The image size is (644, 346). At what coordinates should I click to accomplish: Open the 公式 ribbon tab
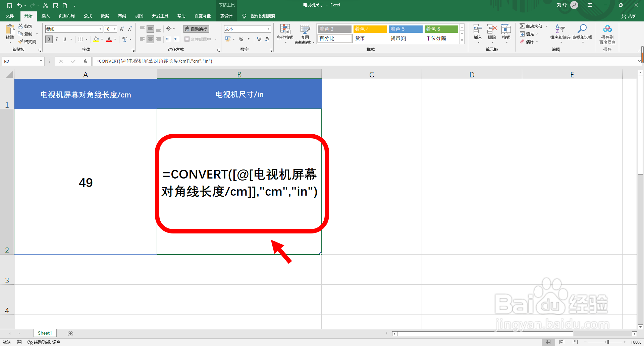[x=88, y=16]
